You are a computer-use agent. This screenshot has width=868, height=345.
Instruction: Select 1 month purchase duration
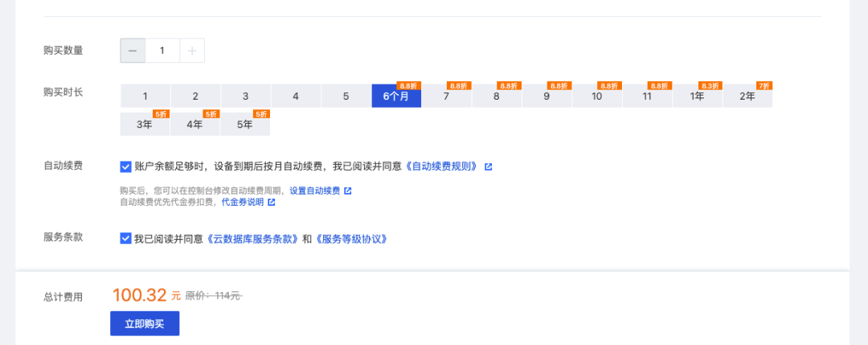pos(145,96)
